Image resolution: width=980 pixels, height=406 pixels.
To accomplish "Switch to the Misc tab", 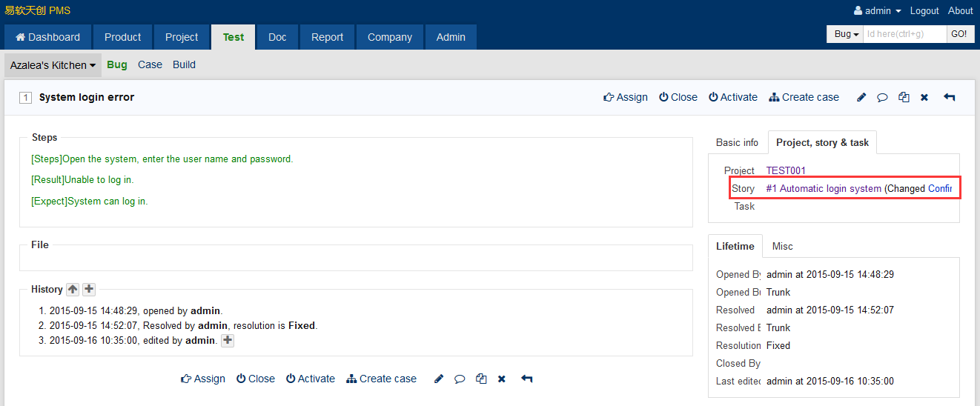I will (x=782, y=246).
